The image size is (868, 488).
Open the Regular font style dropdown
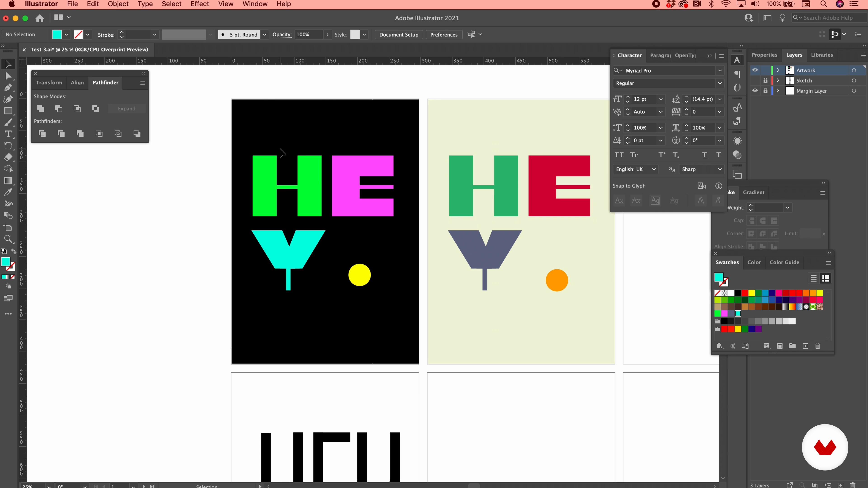pyautogui.click(x=720, y=83)
